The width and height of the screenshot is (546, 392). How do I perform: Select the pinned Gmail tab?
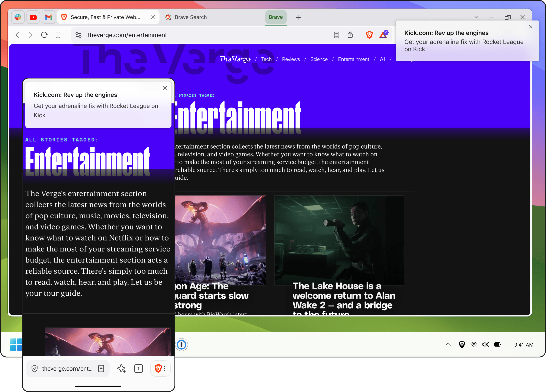pos(48,17)
